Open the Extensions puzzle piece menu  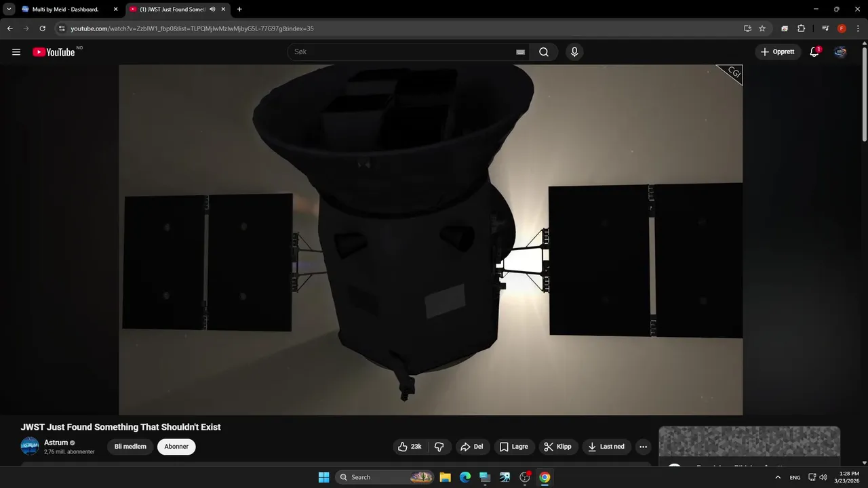pos(801,28)
